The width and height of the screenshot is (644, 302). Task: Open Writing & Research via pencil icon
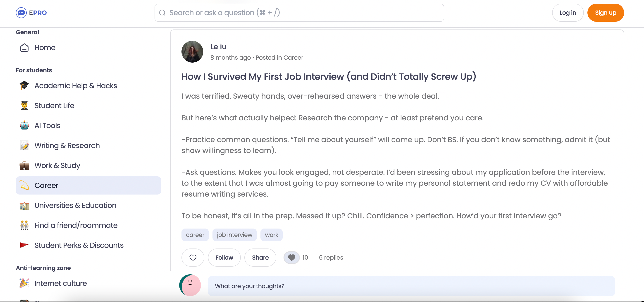coord(24,146)
